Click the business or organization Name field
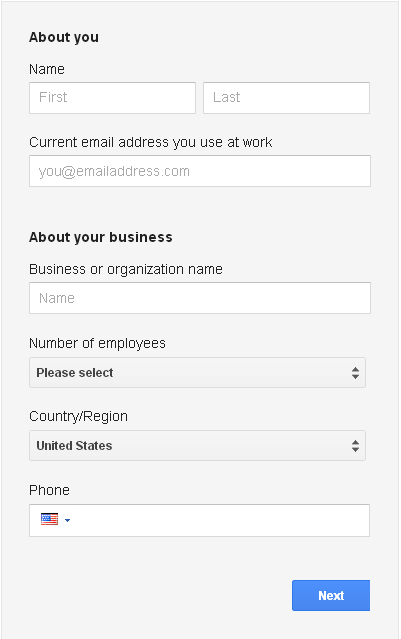This screenshot has width=401, height=639. 200,298
